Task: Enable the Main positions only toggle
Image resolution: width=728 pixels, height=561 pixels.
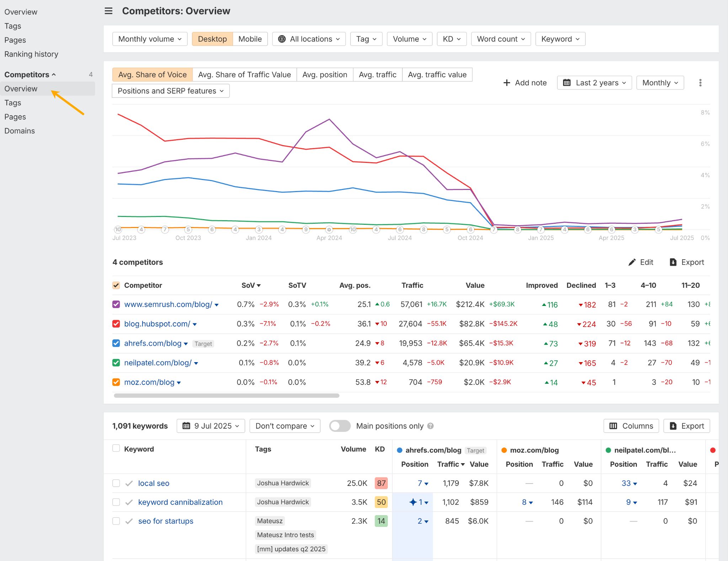Action: 340,426
